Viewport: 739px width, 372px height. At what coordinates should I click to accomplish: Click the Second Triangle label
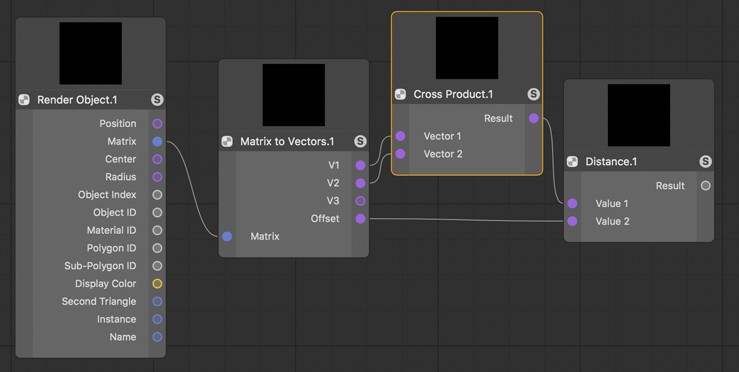click(x=99, y=301)
